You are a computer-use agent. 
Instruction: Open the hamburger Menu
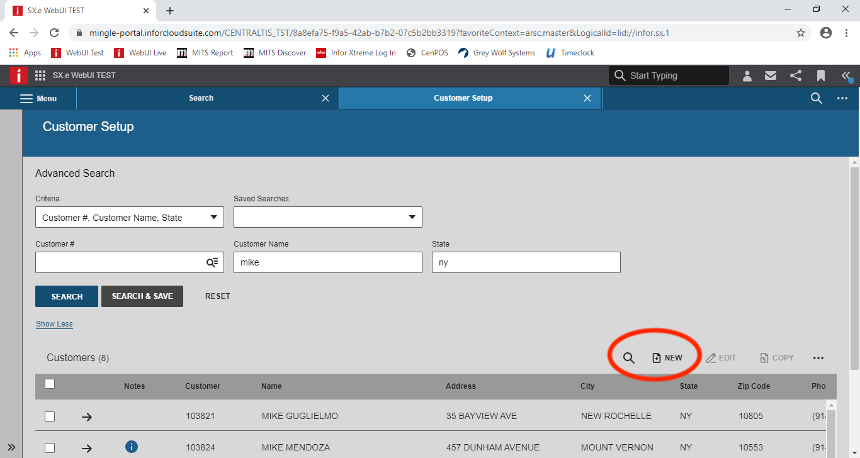tap(38, 98)
